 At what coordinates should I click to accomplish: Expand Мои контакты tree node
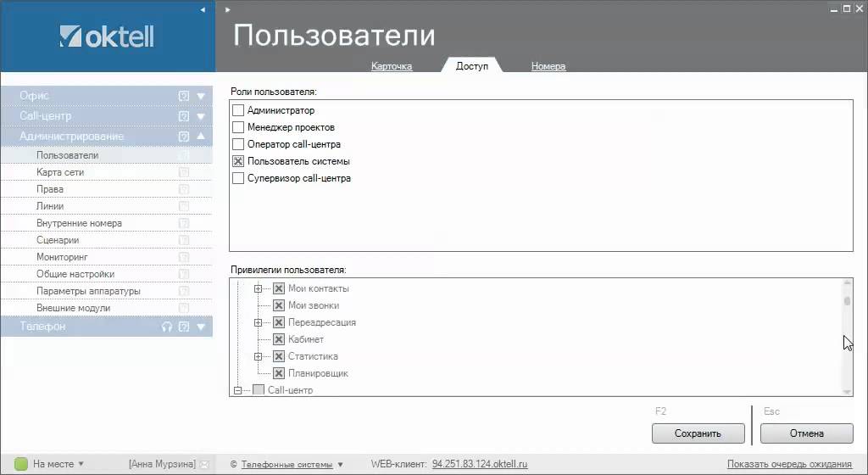(x=258, y=289)
